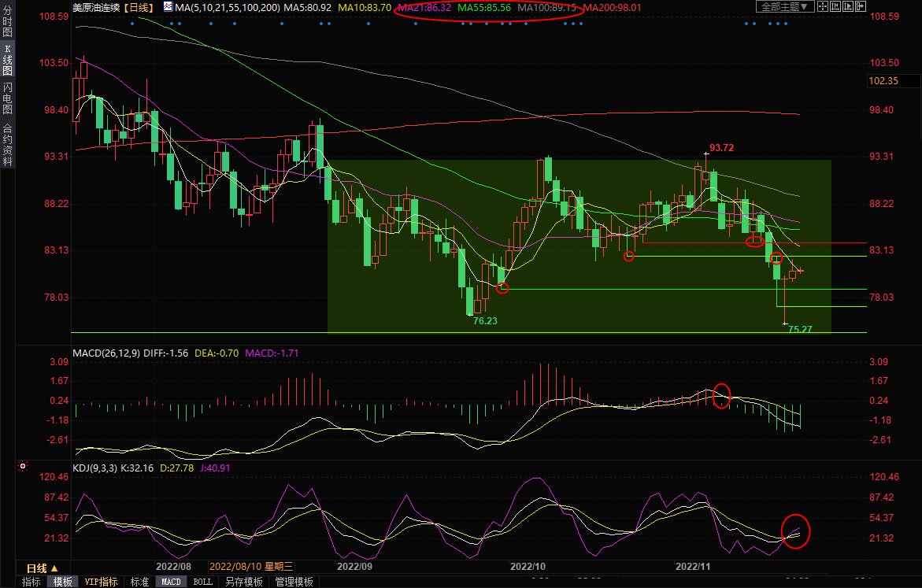Open the 全部主题 theme dropdown

(784, 6)
